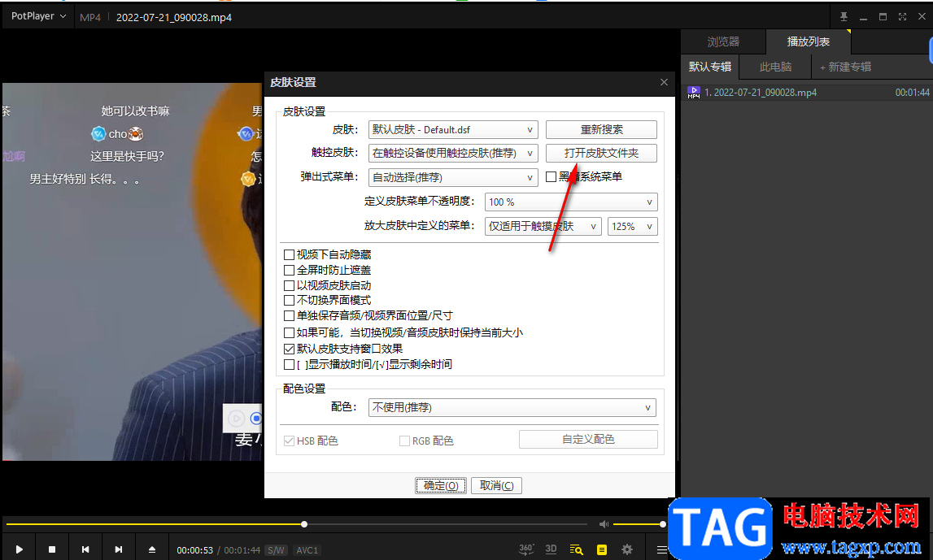This screenshot has height=560, width=933.
Task: Expand the 仅适用于触摸皮肤 dropdown
Action: 543,227
